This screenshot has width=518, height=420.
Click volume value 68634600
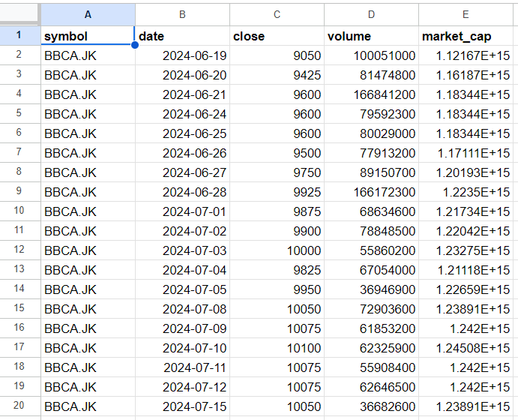tap(371, 211)
